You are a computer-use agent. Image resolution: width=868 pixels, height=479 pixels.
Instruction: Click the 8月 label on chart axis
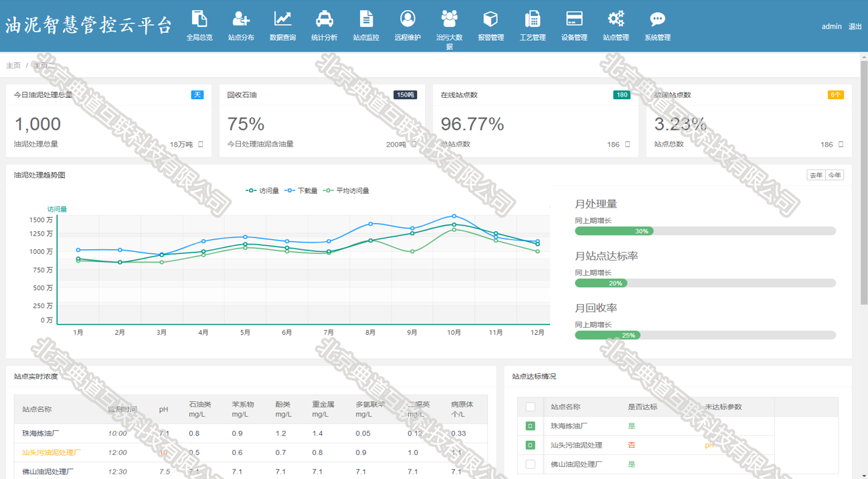[370, 332]
